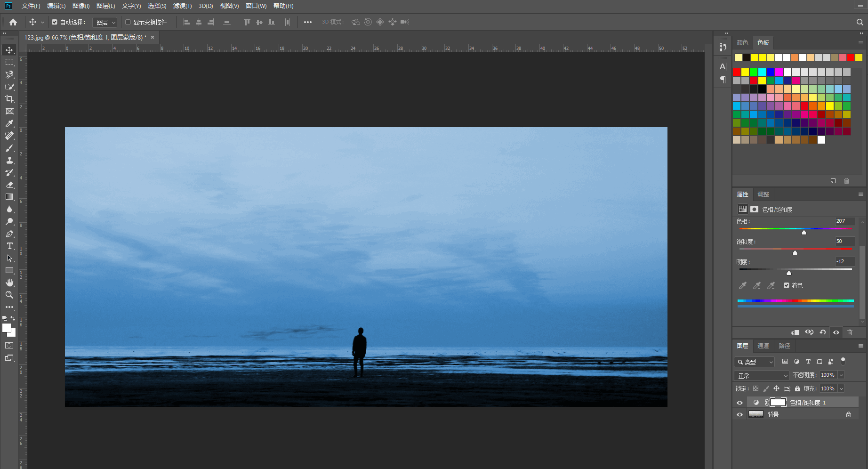Reset adjustment to defaults icon
868x469 pixels.
pyautogui.click(x=823, y=332)
